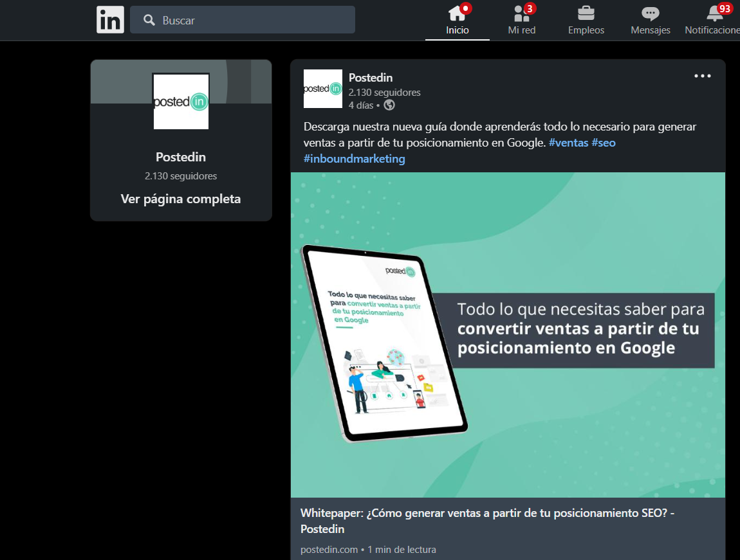Focus the Buscar search field
The width and height of the screenshot is (740, 560).
coord(242,20)
